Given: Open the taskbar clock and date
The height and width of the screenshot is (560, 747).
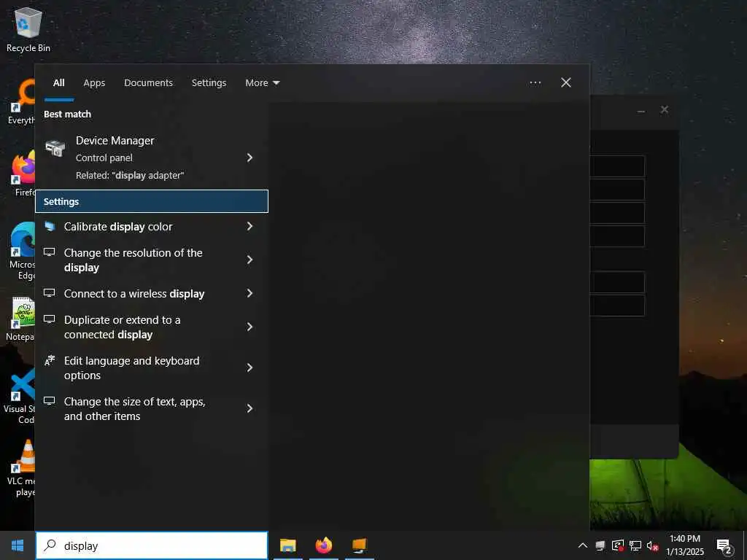Looking at the screenshot, I should click(685, 545).
